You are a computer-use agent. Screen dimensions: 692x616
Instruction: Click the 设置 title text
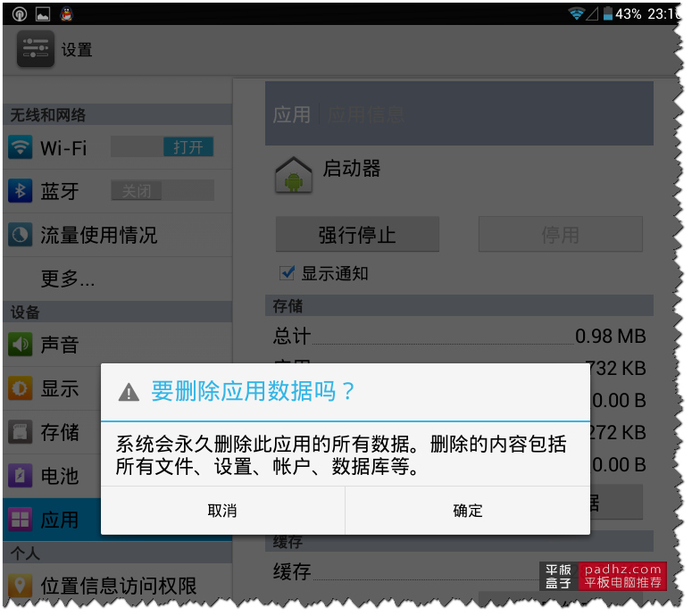(77, 50)
